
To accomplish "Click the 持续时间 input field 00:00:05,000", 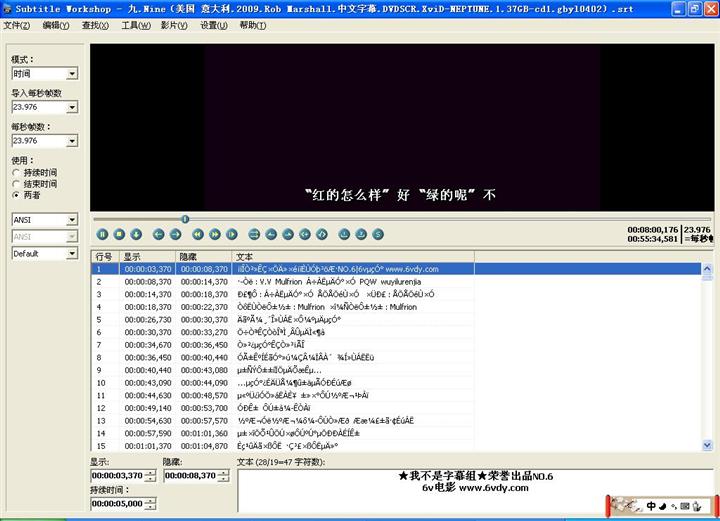I will click(118, 504).
